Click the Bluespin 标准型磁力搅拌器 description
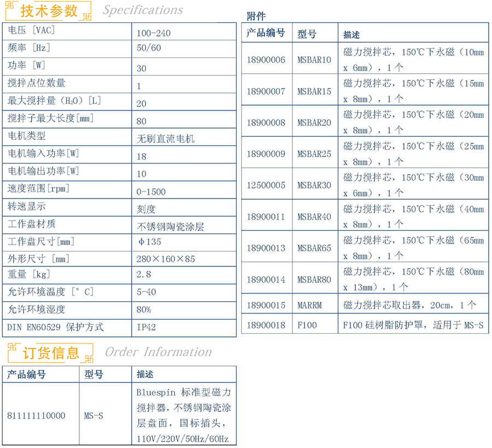The width and height of the screenshot is (492, 448). 184,416
